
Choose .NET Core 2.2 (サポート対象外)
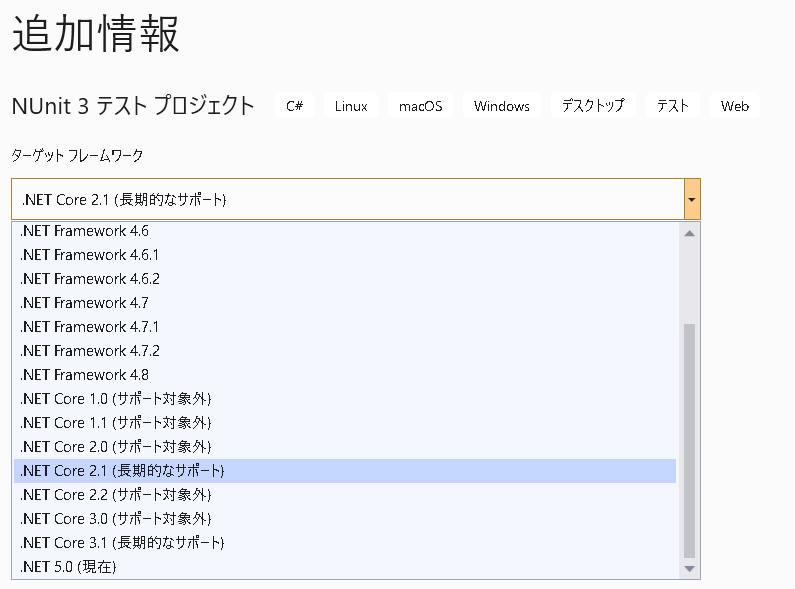coord(345,495)
